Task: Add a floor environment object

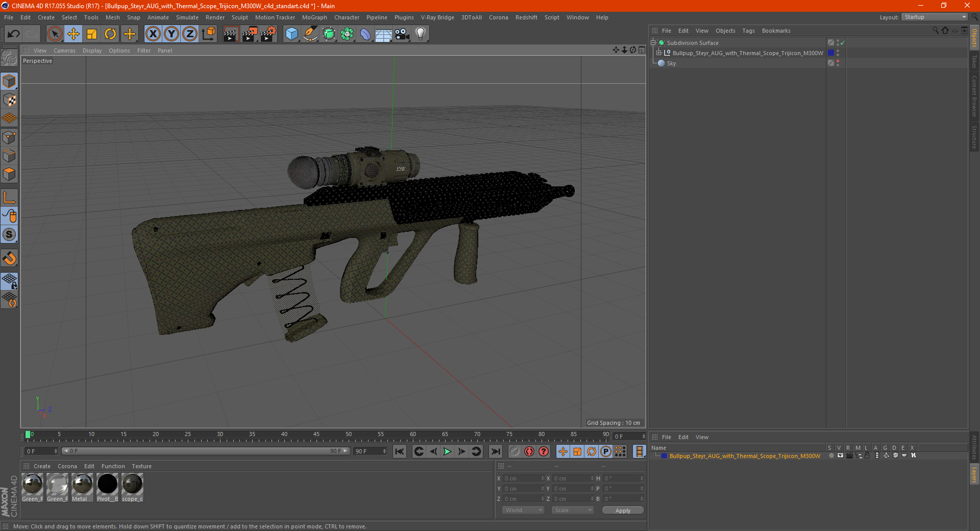Action: click(x=383, y=34)
